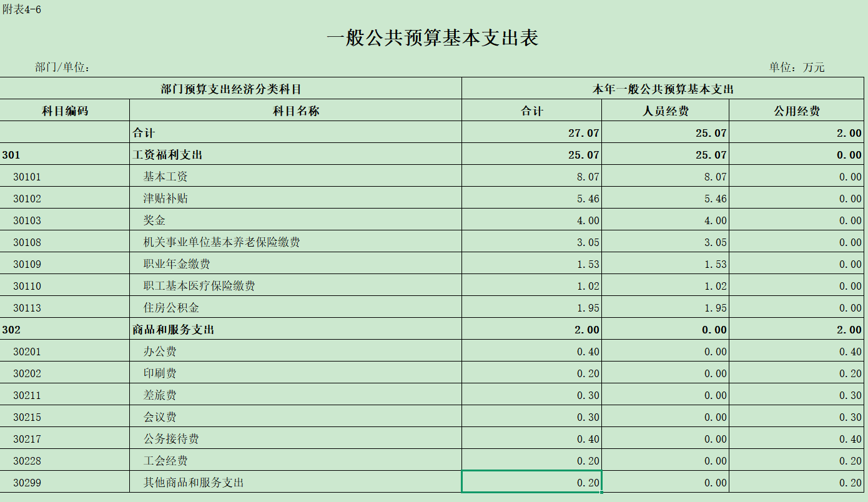Select the 合计 column header cell
Screen dimensions: 868x502
532,111
